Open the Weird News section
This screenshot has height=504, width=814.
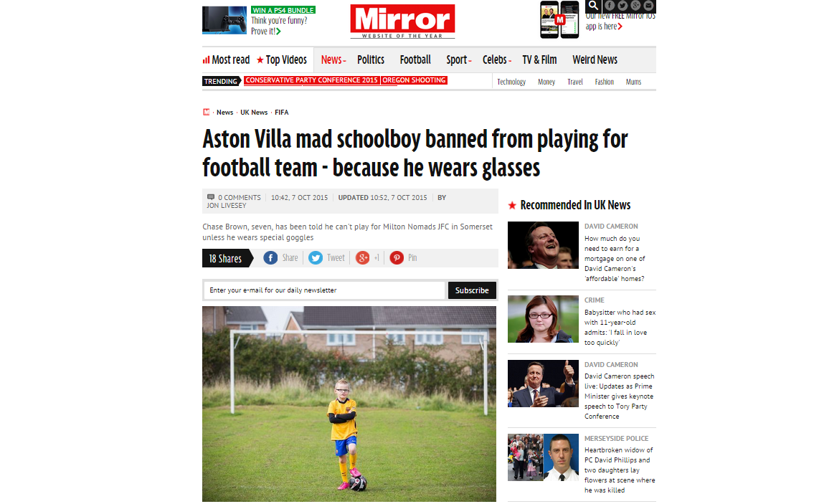click(x=595, y=60)
